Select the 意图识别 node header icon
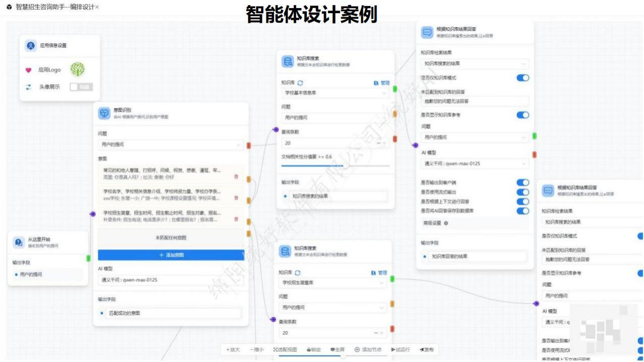The width and height of the screenshot is (644, 362). click(105, 113)
